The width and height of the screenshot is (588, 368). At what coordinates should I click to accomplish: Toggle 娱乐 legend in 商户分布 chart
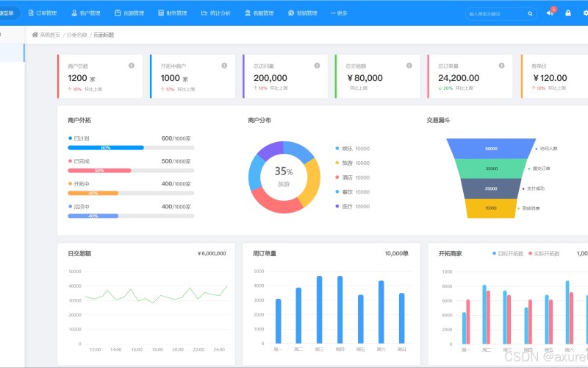(x=352, y=149)
